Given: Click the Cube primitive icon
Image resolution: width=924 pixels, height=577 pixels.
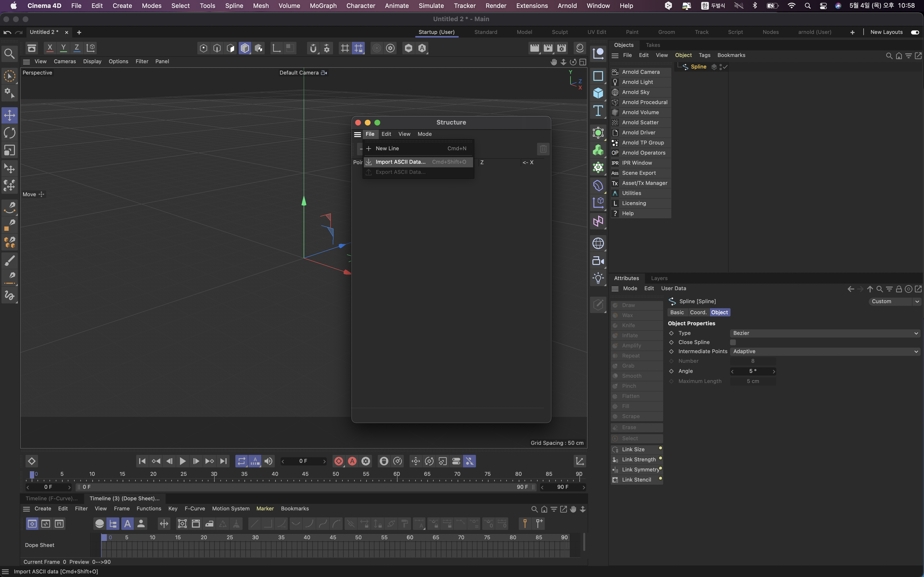Looking at the screenshot, I should click(598, 93).
